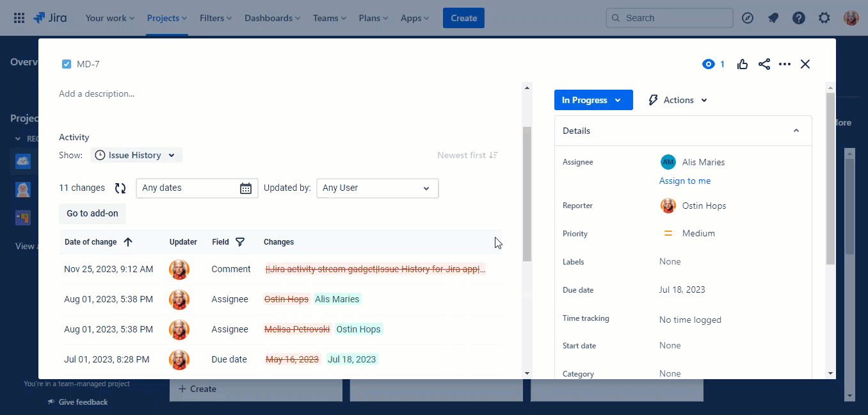868x415 pixels.
Task: Click updater avatar in Comment row
Action: 179,270
